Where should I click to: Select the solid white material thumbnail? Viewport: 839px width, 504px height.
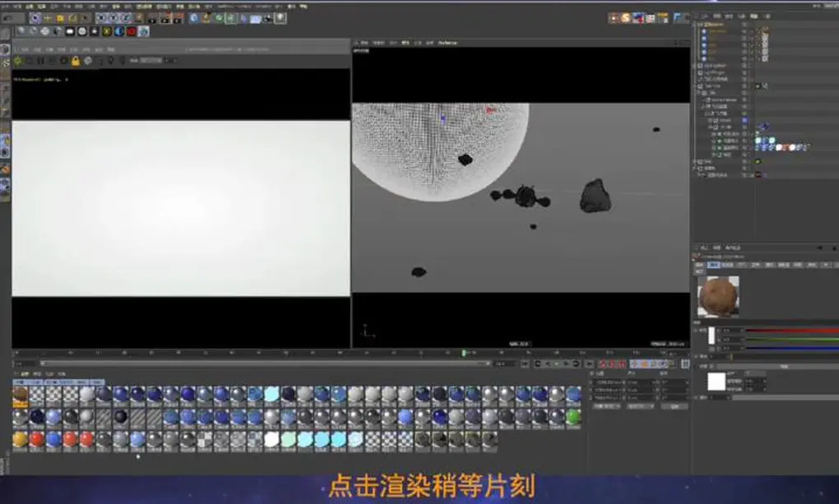click(271, 440)
